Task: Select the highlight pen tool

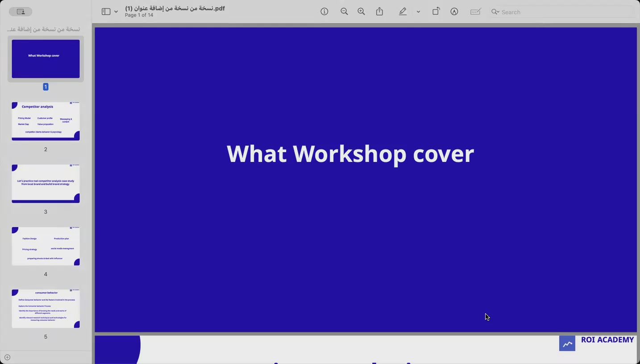Action: pos(403,12)
